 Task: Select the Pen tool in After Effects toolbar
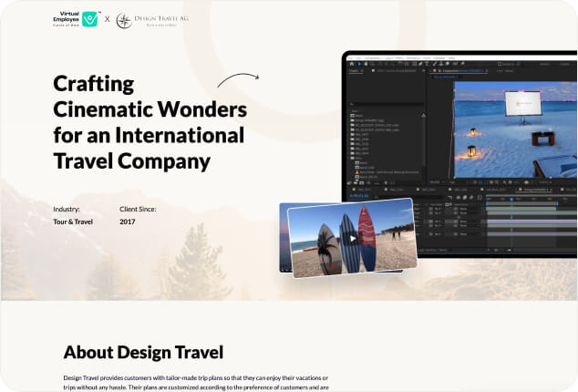pos(420,64)
